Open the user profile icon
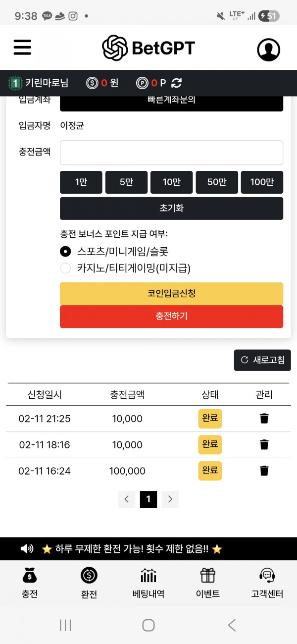Viewport: 297px width, 644px height. [268, 50]
